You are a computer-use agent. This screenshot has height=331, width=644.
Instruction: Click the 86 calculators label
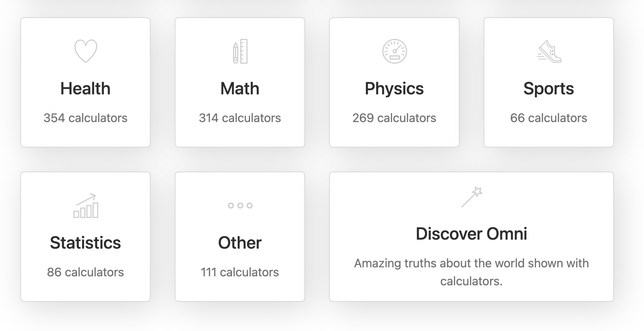(x=85, y=272)
